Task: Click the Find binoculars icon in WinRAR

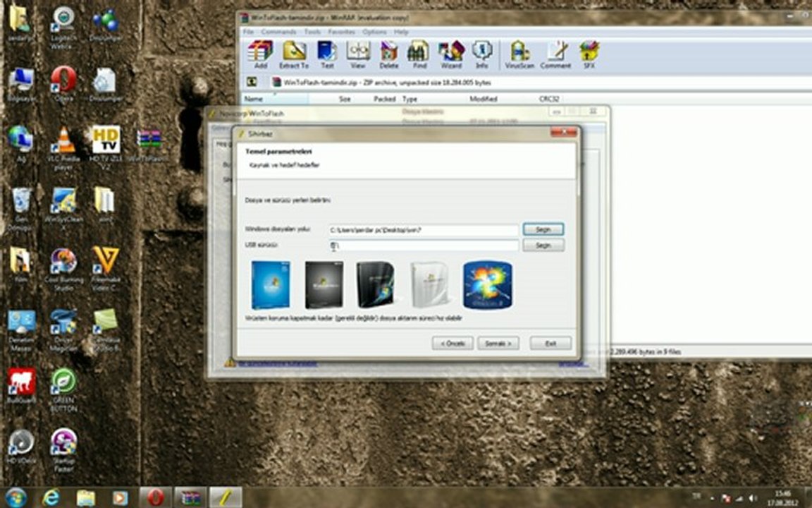Action: [419, 55]
